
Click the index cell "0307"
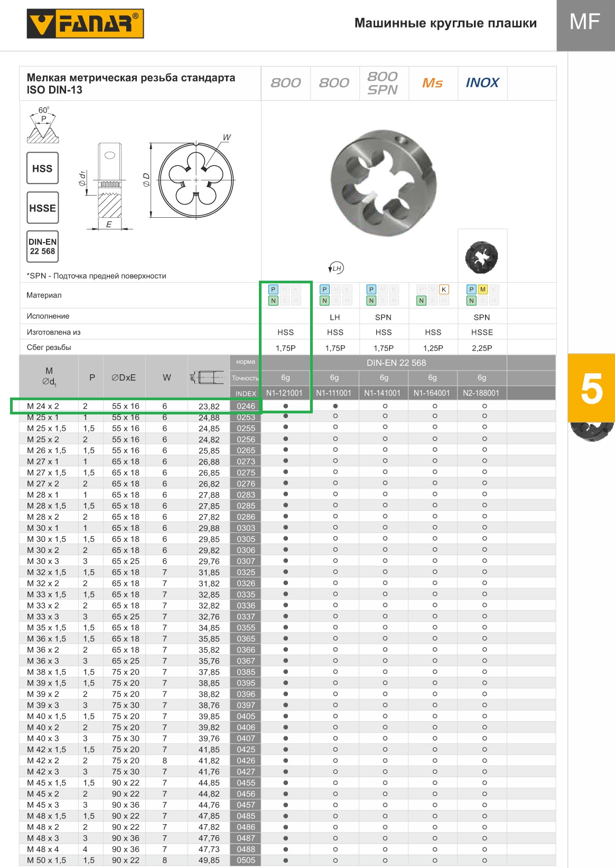pyautogui.click(x=246, y=561)
